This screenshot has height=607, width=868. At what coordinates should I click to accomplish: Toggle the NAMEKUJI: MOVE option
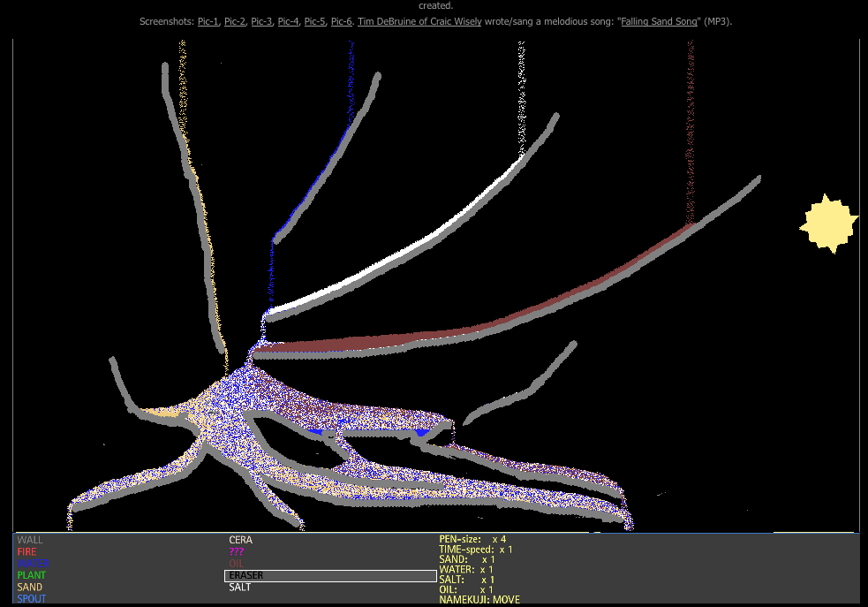click(479, 600)
